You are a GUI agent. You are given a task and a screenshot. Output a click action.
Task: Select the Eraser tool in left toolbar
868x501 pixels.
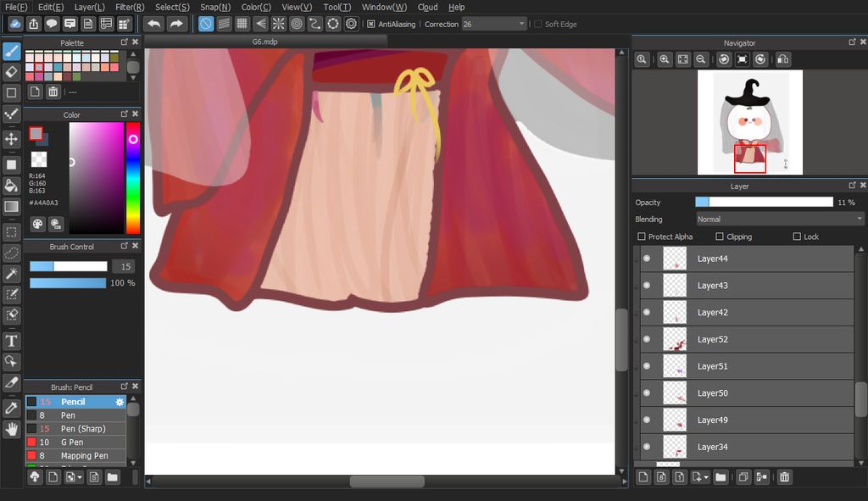click(11, 72)
